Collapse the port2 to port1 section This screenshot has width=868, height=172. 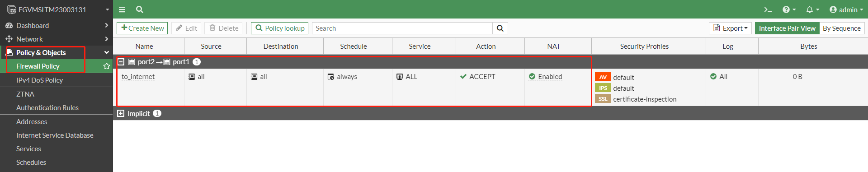point(121,62)
